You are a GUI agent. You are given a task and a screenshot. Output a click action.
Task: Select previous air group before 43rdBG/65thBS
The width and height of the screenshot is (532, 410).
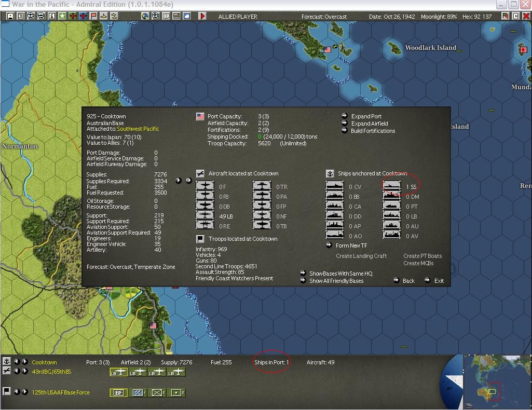(x=17, y=371)
